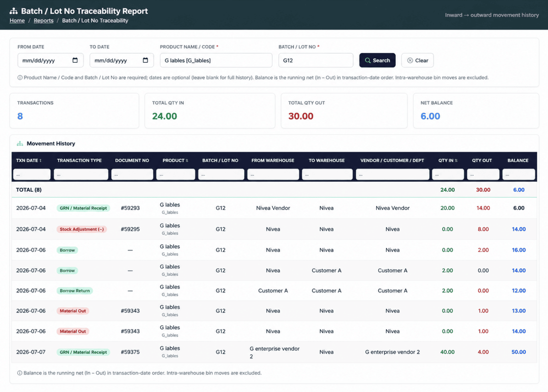The width and height of the screenshot is (548, 392).
Task: Run the Search button
Action: [377, 60]
